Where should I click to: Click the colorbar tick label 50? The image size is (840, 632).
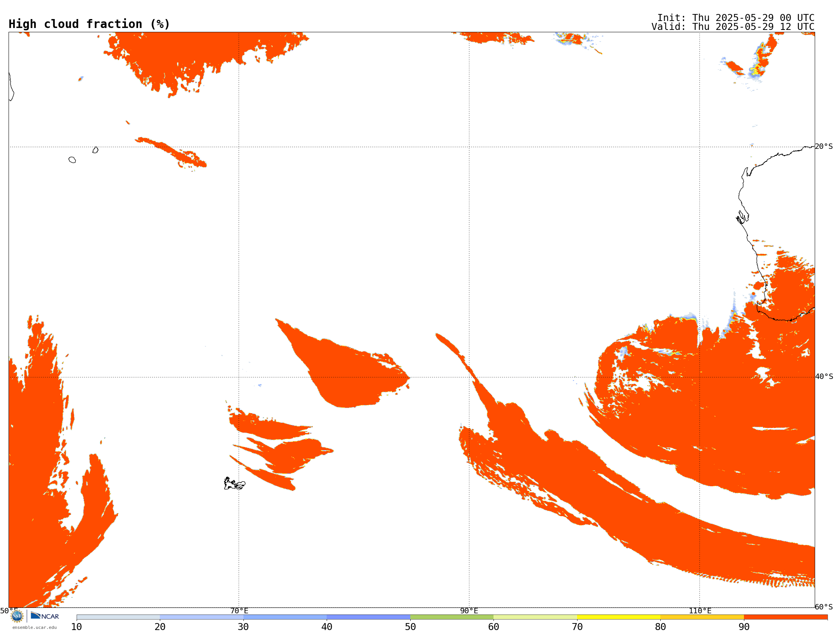coord(410,627)
